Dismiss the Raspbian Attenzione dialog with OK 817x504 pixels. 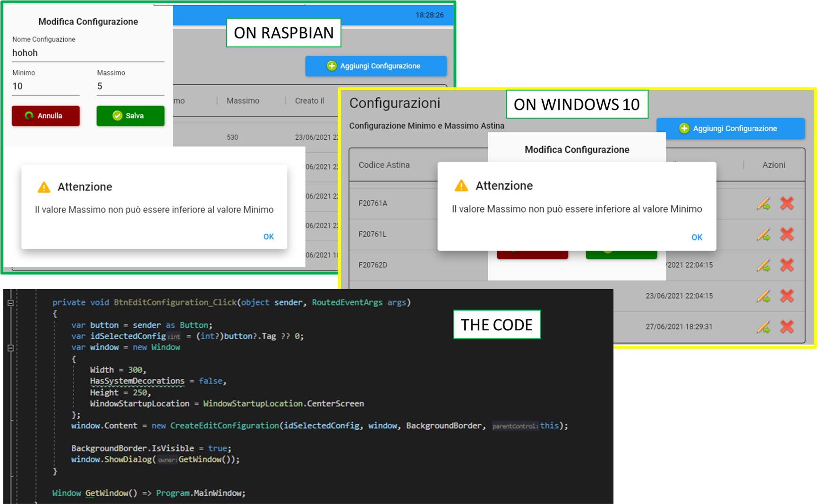click(x=268, y=236)
